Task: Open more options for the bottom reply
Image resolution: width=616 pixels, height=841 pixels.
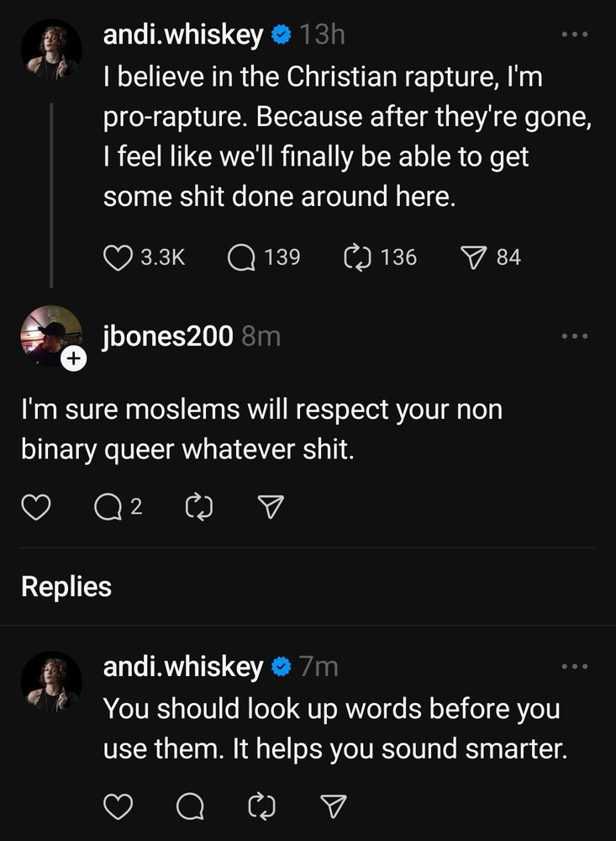Action: click(x=575, y=667)
